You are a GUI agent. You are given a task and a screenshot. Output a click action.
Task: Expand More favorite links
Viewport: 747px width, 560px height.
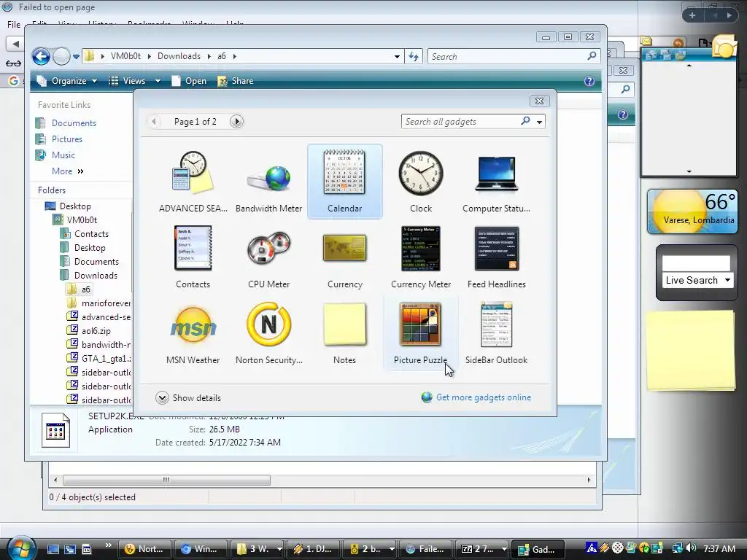tap(68, 171)
